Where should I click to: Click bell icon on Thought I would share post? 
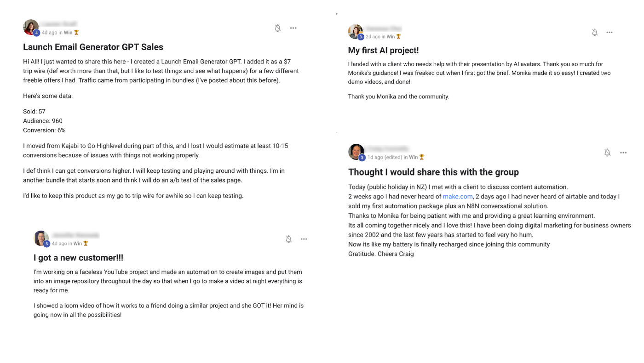tap(607, 153)
